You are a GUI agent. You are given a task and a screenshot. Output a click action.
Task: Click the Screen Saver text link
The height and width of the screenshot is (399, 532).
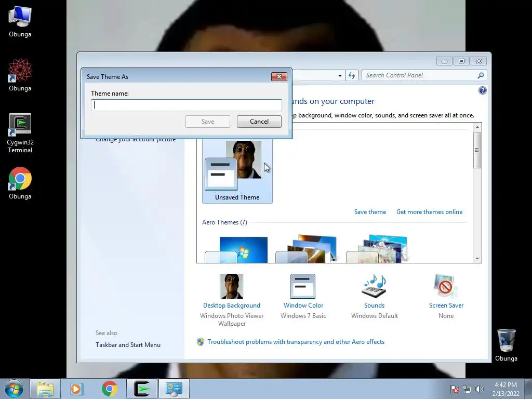446,305
